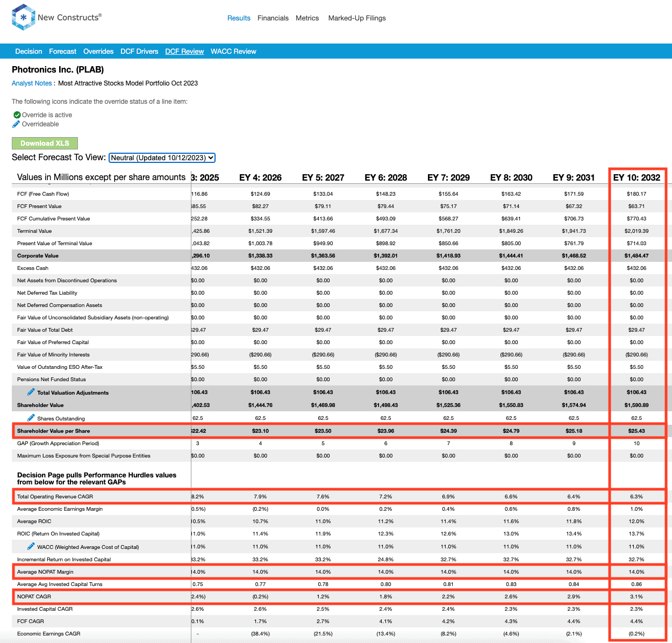Switch to the WACC Review tab
672x643 pixels.
click(x=233, y=51)
